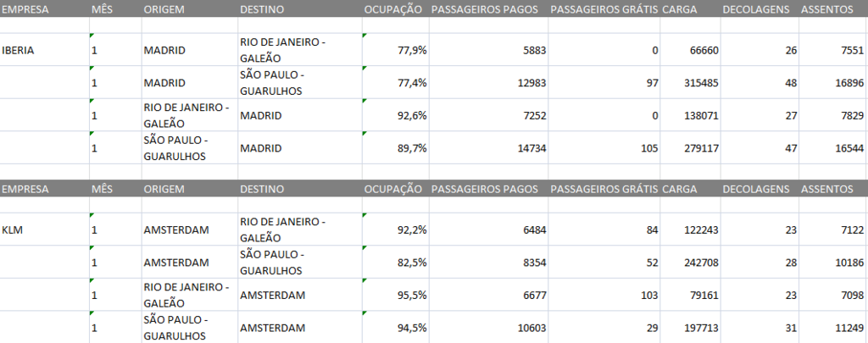Select the IBERIA company cell

pos(44,50)
